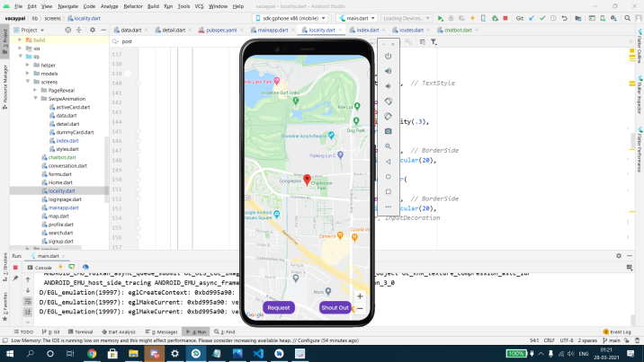This screenshot has width=644, height=362.
Task: Open Project panel options gear
Action: click(93, 30)
